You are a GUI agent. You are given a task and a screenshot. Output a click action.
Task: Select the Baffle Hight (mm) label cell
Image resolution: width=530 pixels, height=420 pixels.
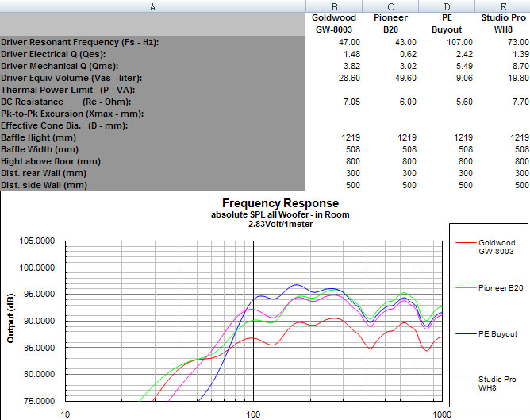(152, 137)
